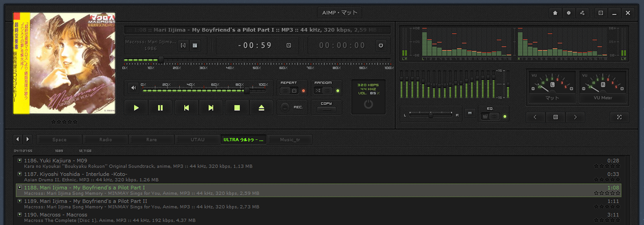Click the album cover artwork

64,63
